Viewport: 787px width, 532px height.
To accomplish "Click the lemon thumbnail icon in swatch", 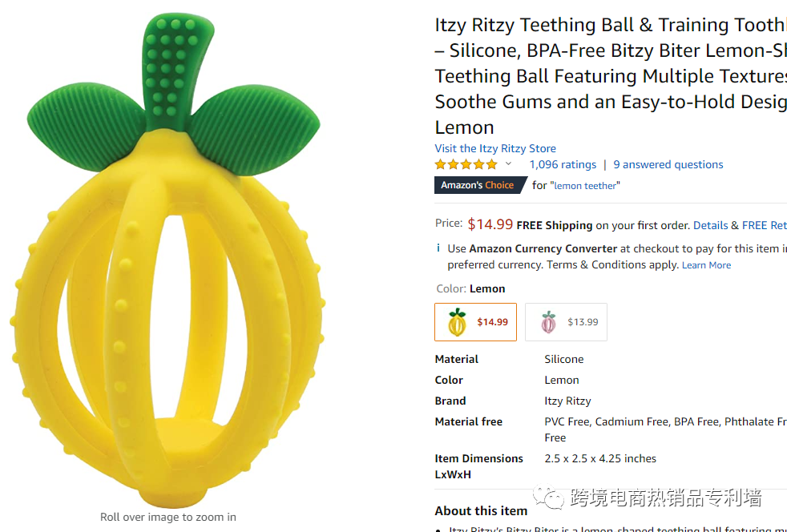I will (x=457, y=322).
